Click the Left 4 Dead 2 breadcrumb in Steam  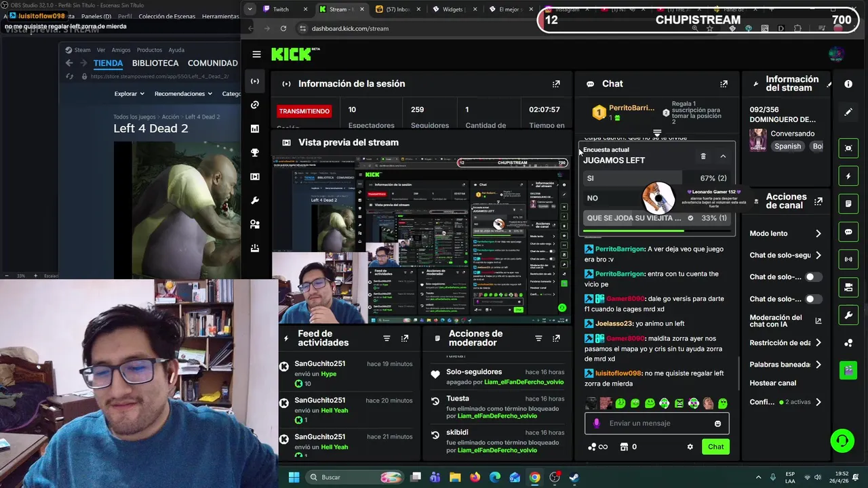202,117
